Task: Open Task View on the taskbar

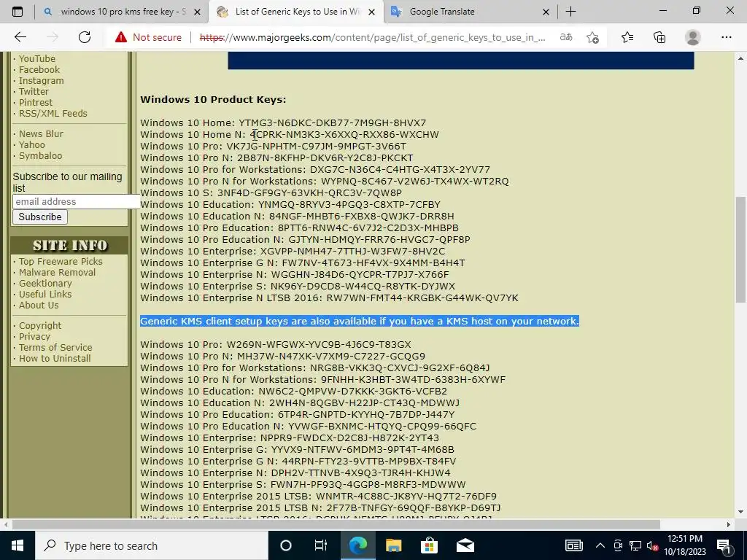Action: [321, 545]
